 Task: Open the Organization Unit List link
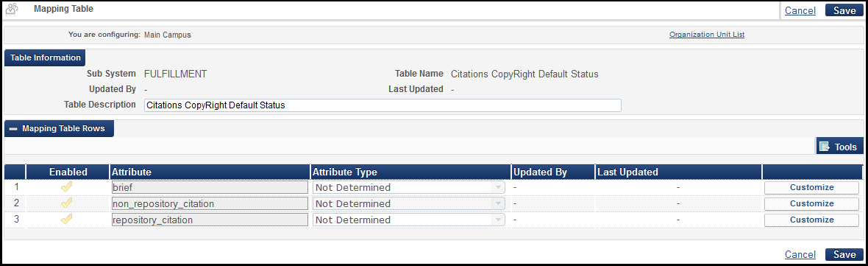coord(706,35)
